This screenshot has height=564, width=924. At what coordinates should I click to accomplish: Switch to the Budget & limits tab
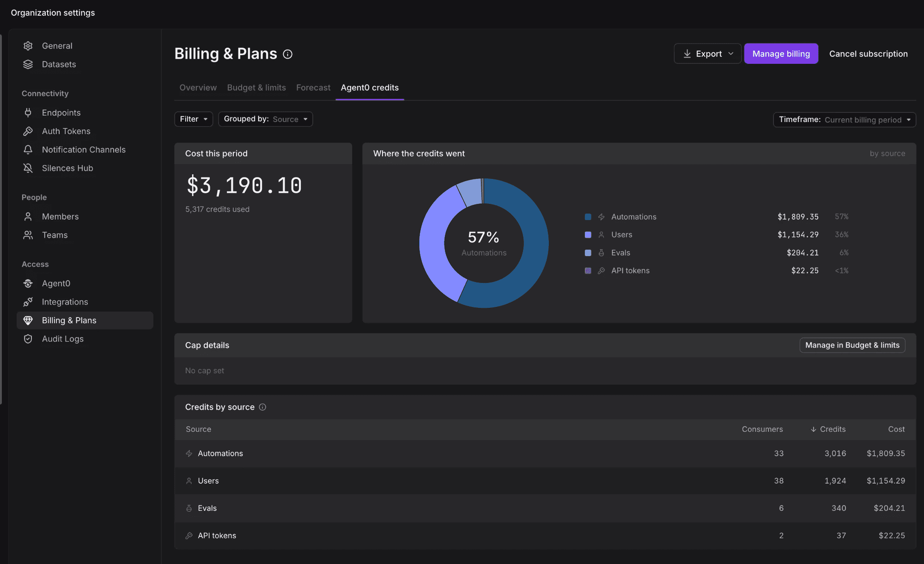click(x=256, y=87)
